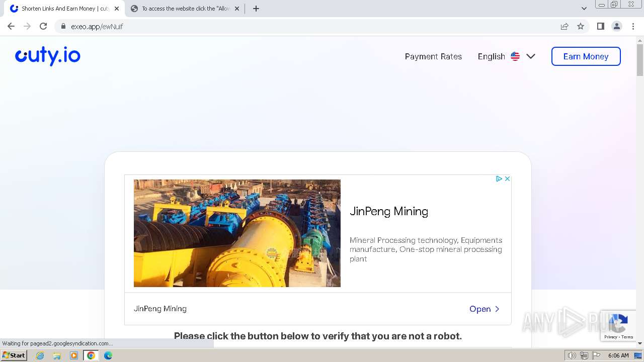The width and height of the screenshot is (644, 362).
Task: Bookmark this page with the star icon
Action: [581, 26]
